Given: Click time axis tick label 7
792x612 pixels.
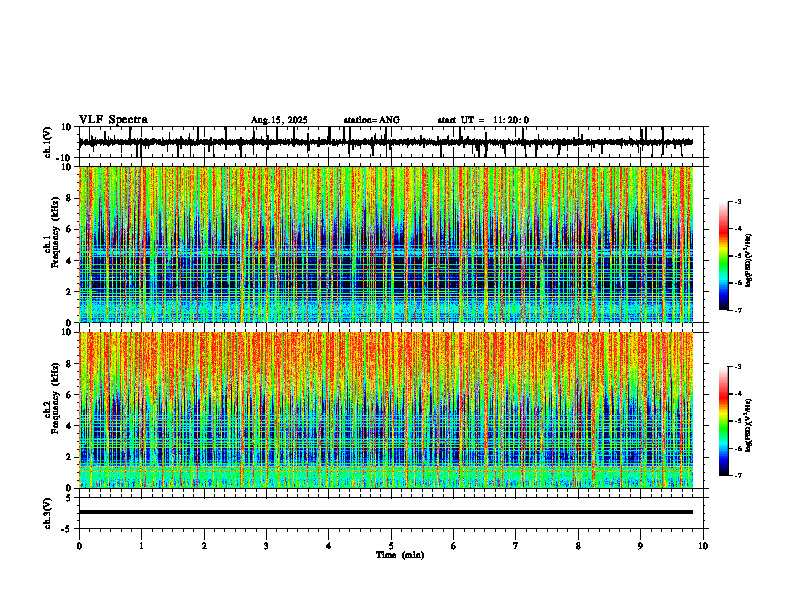Looking at the screenshot, I should tap(516, 546).
